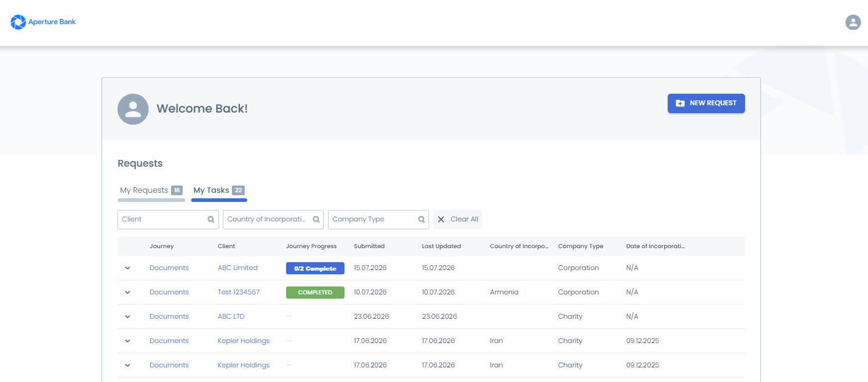Expand the Test 1234567 row chevron

tap(128, 292)
